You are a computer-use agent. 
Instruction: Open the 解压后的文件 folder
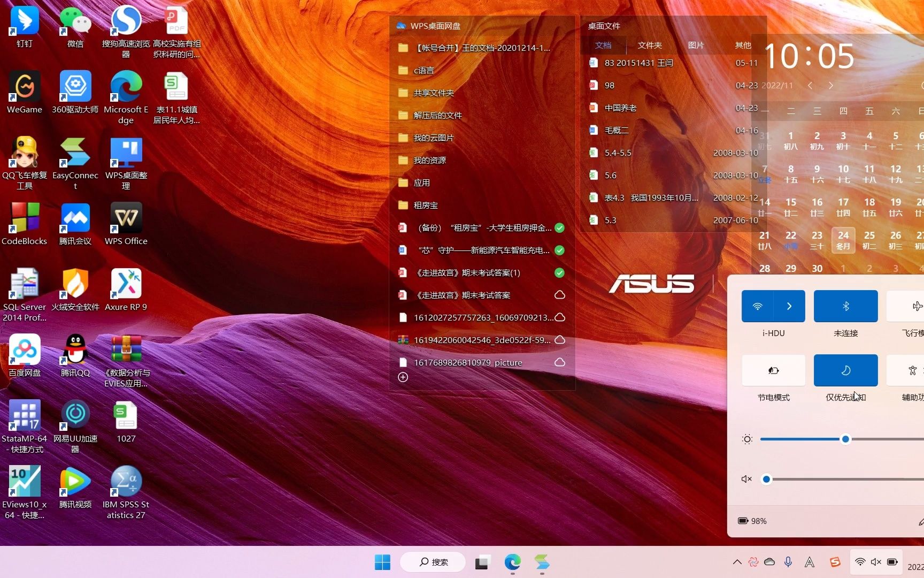click(481, 115)
